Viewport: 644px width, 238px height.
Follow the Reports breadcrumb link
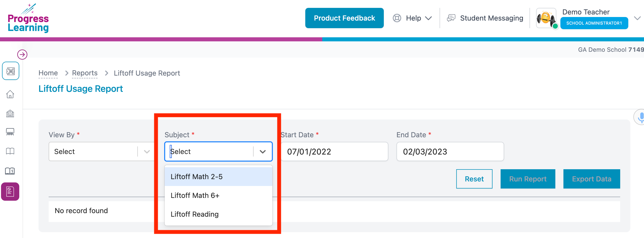[85, 73]
